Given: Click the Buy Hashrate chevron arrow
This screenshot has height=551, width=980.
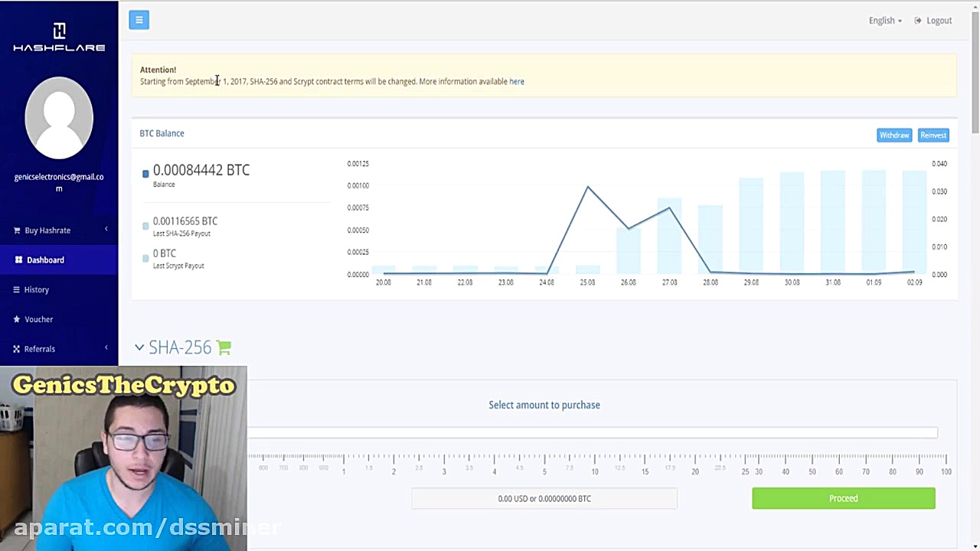Looking at the screenshot, I should pyautogui.click(x=106, y=229).
